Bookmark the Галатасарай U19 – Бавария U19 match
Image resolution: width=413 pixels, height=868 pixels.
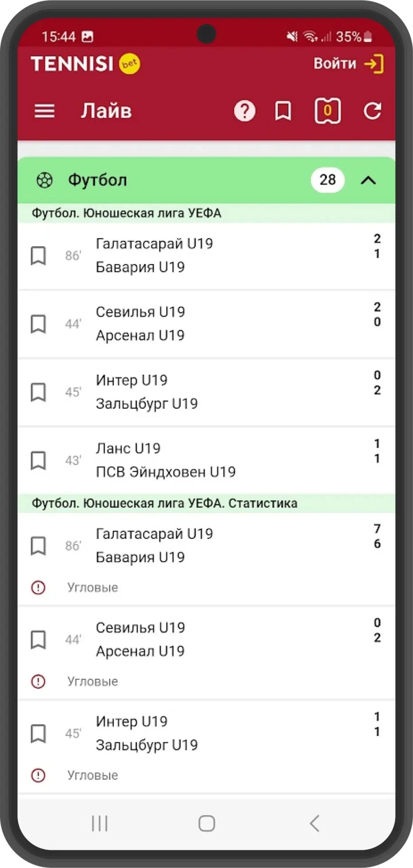39,255
